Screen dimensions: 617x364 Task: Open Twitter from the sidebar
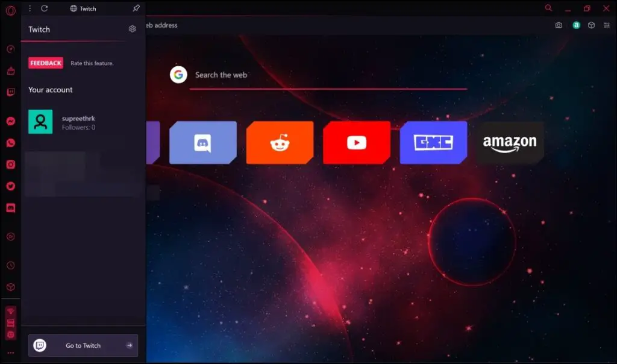[11, 186]
